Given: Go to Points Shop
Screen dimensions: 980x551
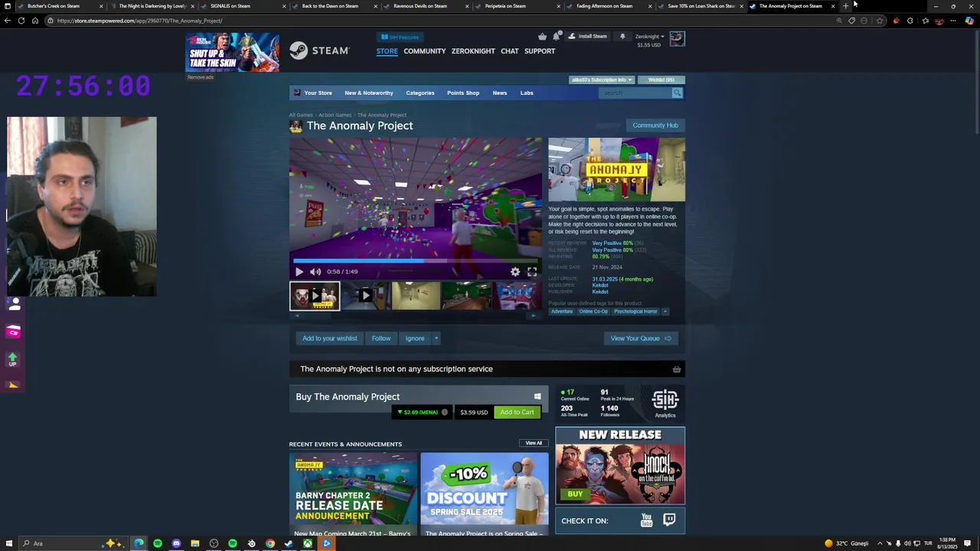Looking at the screenshot, I should click(x=463, y=93).
